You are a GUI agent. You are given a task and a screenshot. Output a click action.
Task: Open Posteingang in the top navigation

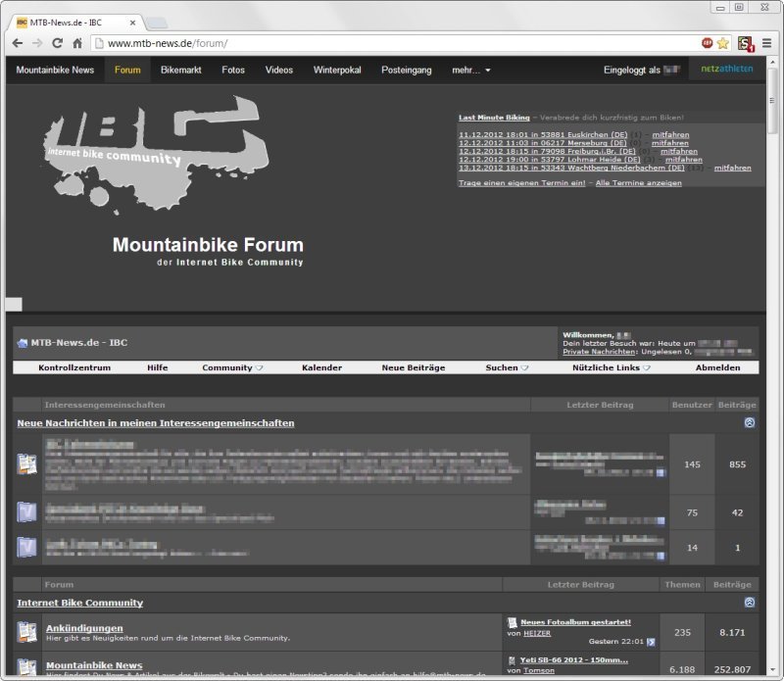point(407,70)
